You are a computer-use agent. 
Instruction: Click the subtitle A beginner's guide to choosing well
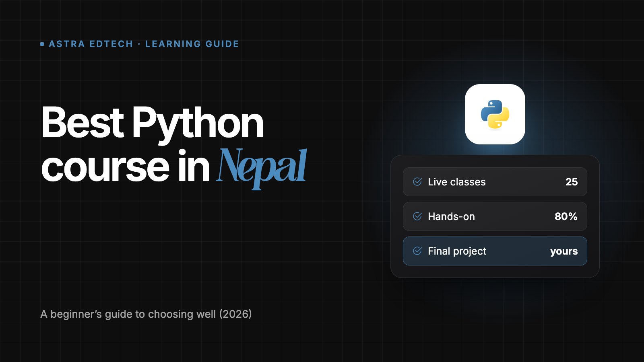[x=146, y=314]
